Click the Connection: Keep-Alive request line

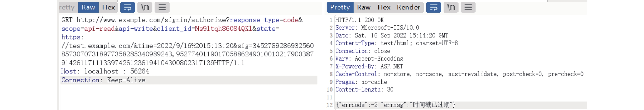click(189, 80)
